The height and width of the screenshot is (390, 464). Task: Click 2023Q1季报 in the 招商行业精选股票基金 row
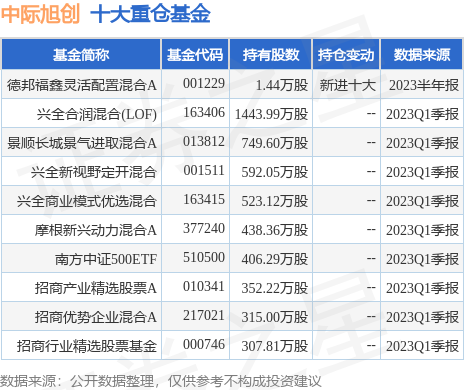(x=422, y=346)
